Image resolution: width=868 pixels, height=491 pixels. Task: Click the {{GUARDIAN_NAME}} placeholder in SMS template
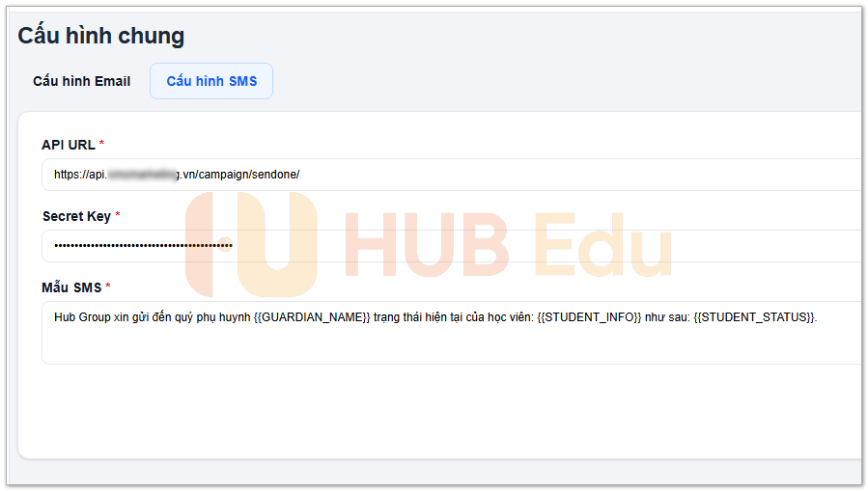tap(312, 317)
